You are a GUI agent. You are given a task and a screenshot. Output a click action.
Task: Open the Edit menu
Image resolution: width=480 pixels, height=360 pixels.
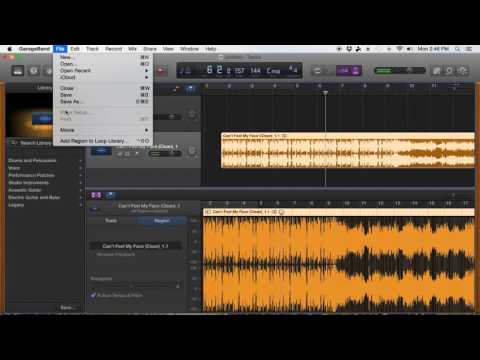point(75,49)
